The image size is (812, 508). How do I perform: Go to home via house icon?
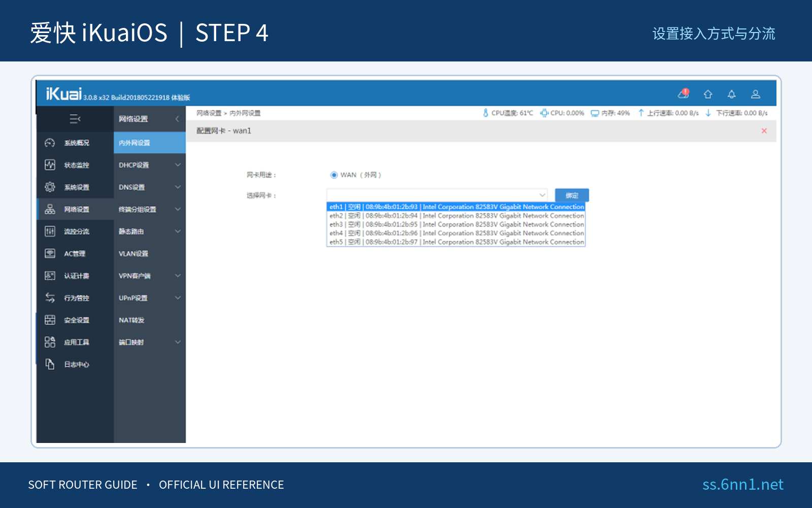pyautogui.click(x=708, y=94)
